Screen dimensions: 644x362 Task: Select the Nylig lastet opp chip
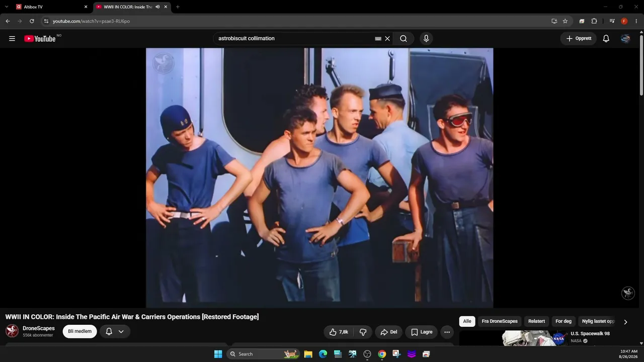[598, 321]
